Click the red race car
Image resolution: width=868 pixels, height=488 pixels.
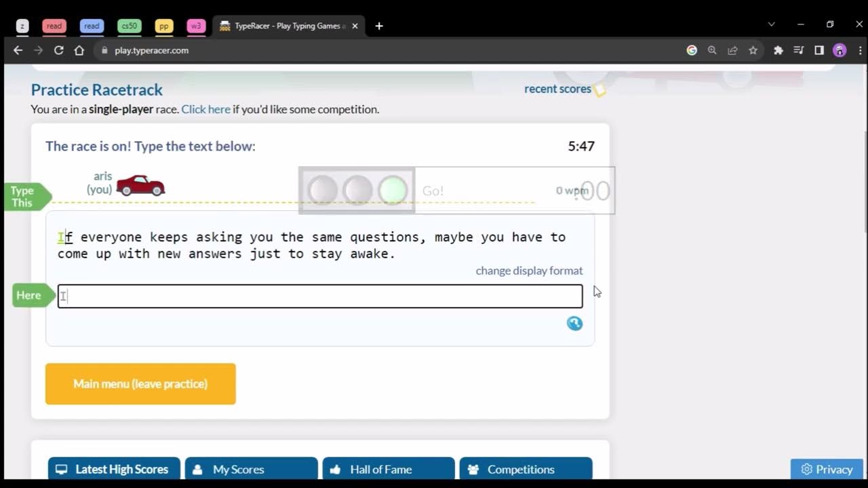(x=140, y=185)
